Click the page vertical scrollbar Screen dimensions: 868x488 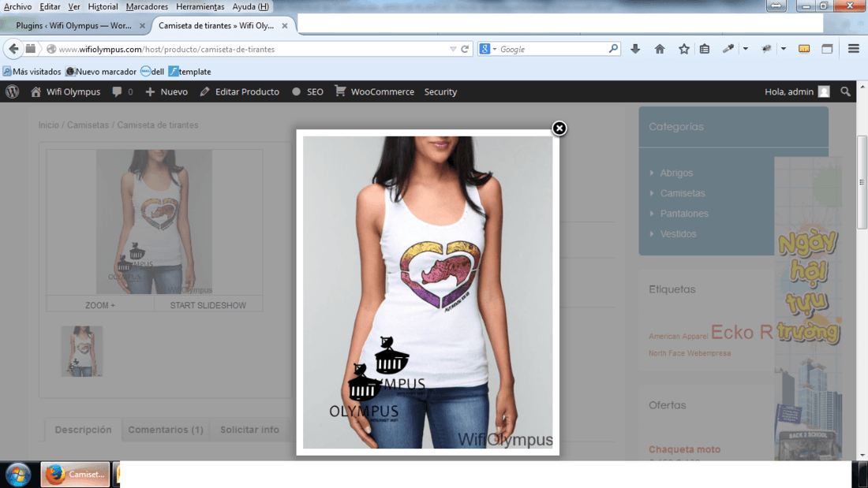coord(862,183)
